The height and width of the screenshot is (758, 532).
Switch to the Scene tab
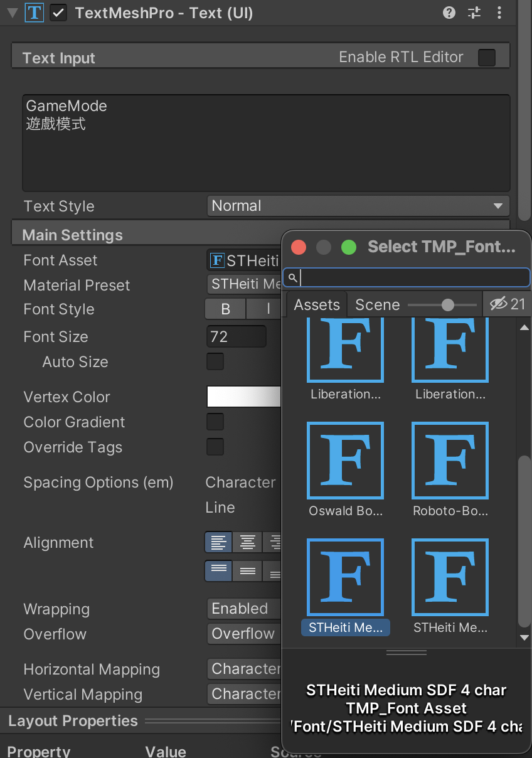(x=377, y=305)
